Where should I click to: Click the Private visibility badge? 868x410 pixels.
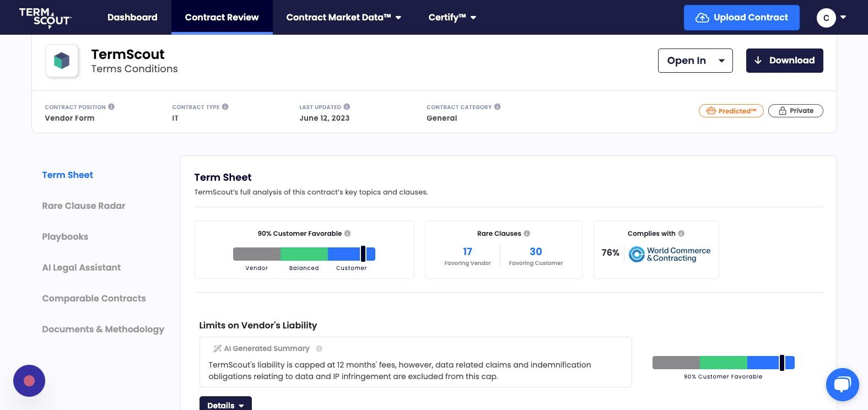click(795, 111)
